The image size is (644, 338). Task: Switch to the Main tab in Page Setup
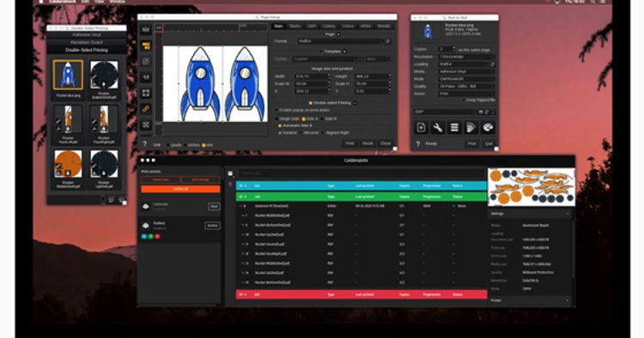[x=278, y=27]
